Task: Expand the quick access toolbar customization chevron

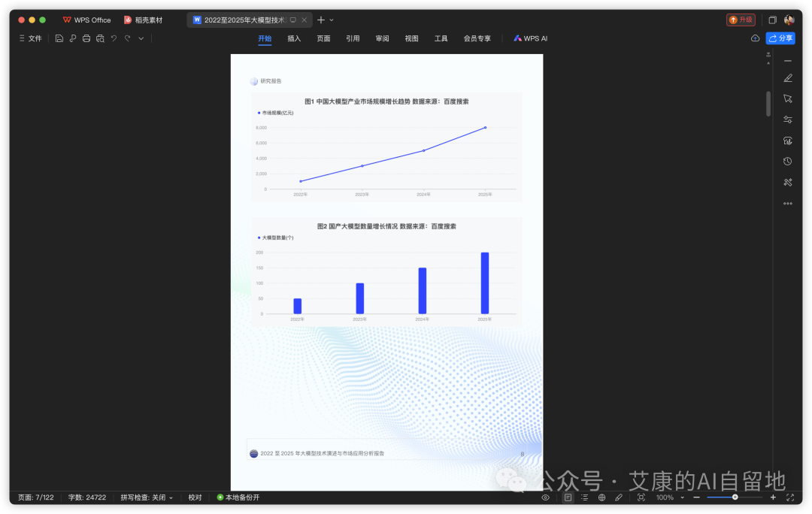Action: coord(141,38)
